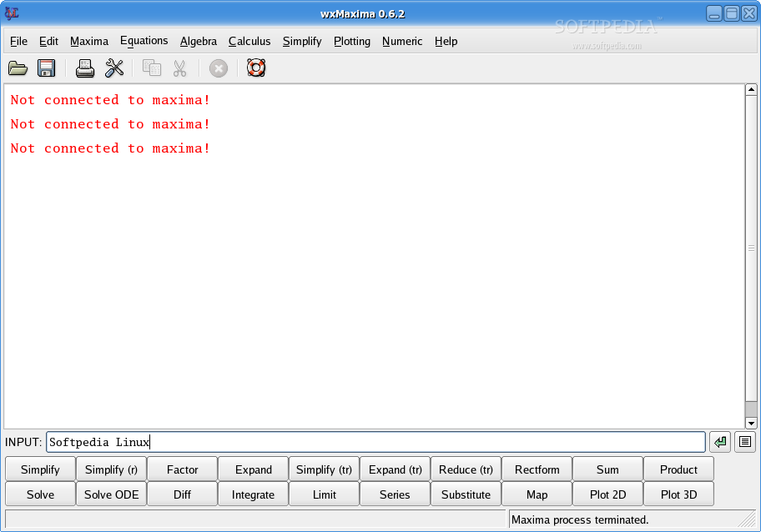The height and width of the screenshot is (532, 761).
Task: Open help via the lifebuoy icon
Action: pyautogui.click(x=256, y=68)
